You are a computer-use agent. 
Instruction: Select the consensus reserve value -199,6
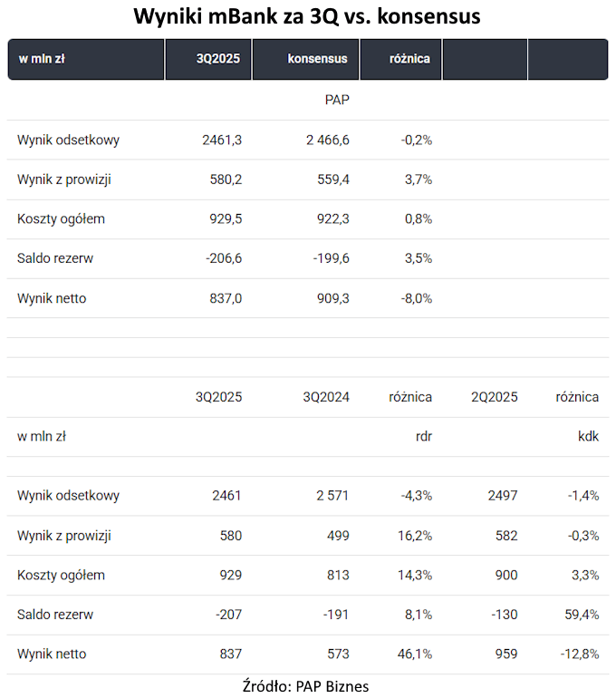coord(329,258)
